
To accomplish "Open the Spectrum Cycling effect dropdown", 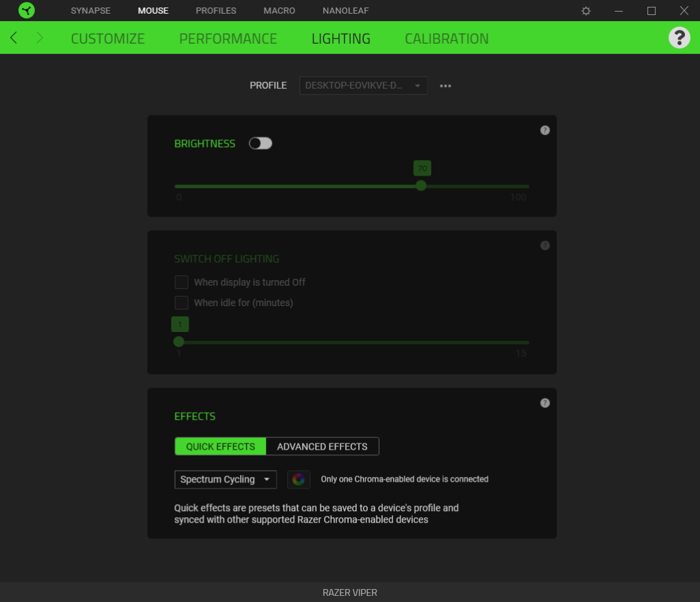I will point(226,480).
